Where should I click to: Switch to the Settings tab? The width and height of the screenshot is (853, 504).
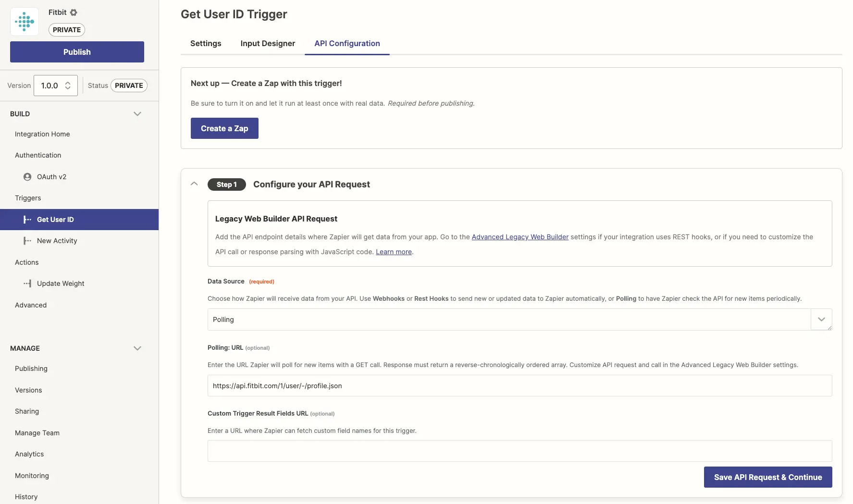tap(206, 43)
